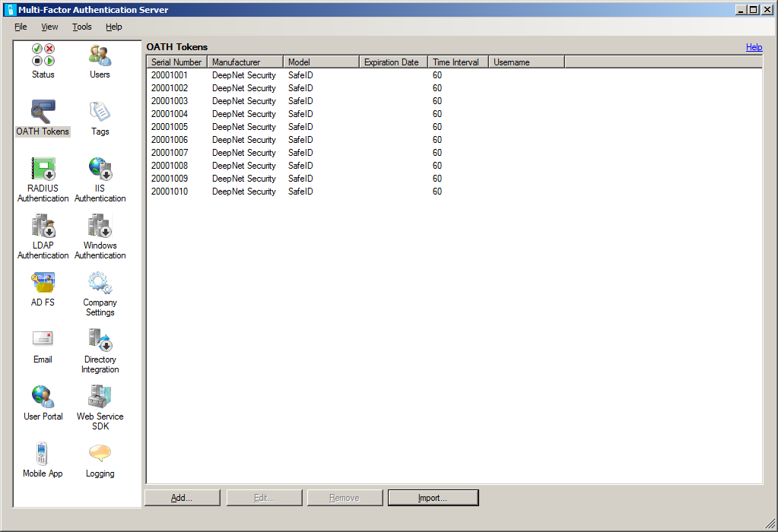Open the Users section
The width and height of the screenshot is (778, 532).
[x=100, y=55]
